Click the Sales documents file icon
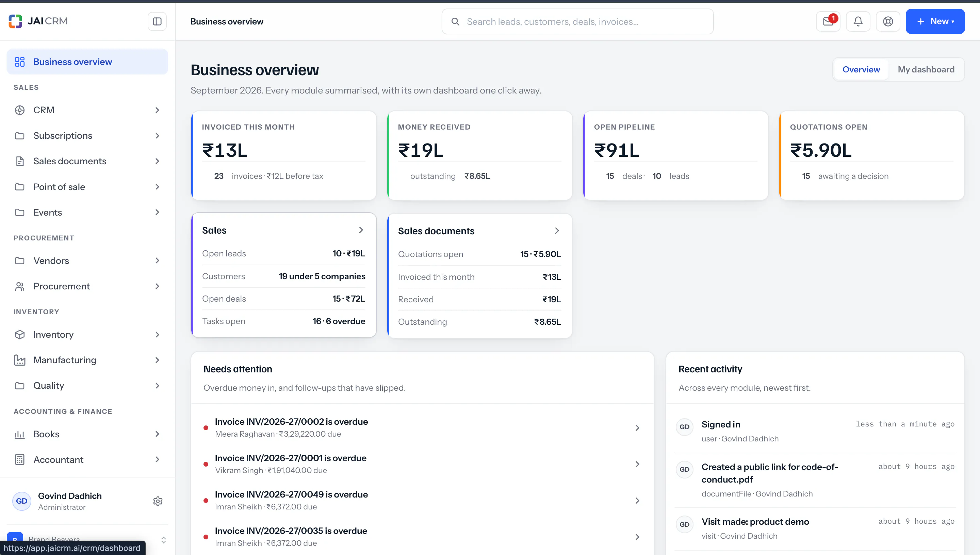Image resolution: width=980 pixels, height=555 pixels. pyautogui.click(x=20, y=161)
